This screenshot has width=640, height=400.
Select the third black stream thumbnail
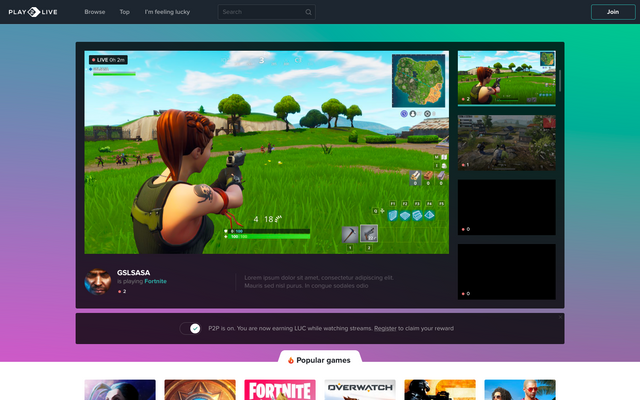pyautogui.click(x=507, y=207)
